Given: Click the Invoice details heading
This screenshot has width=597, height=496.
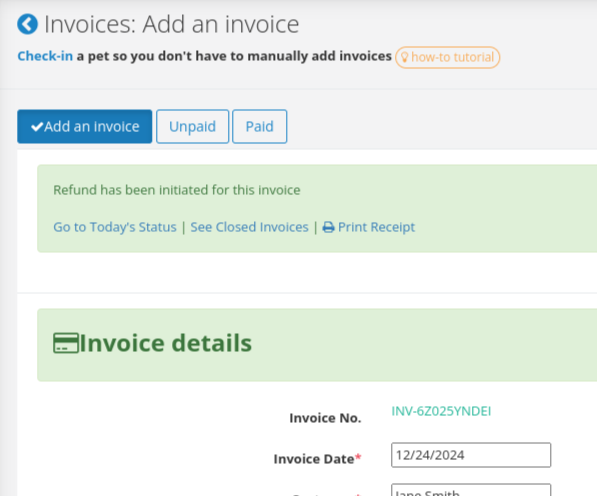Looking at the screenshot, I should (166, 343).
